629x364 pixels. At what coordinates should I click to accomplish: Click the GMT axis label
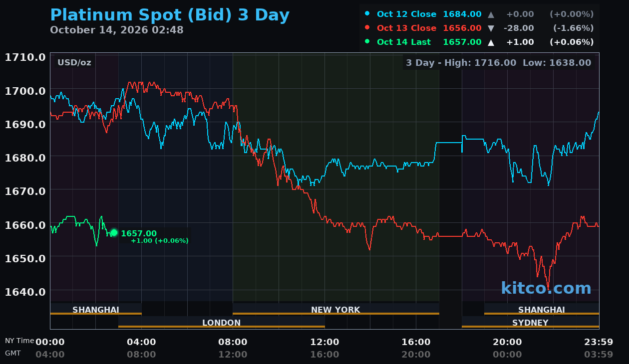click(13, 353)
